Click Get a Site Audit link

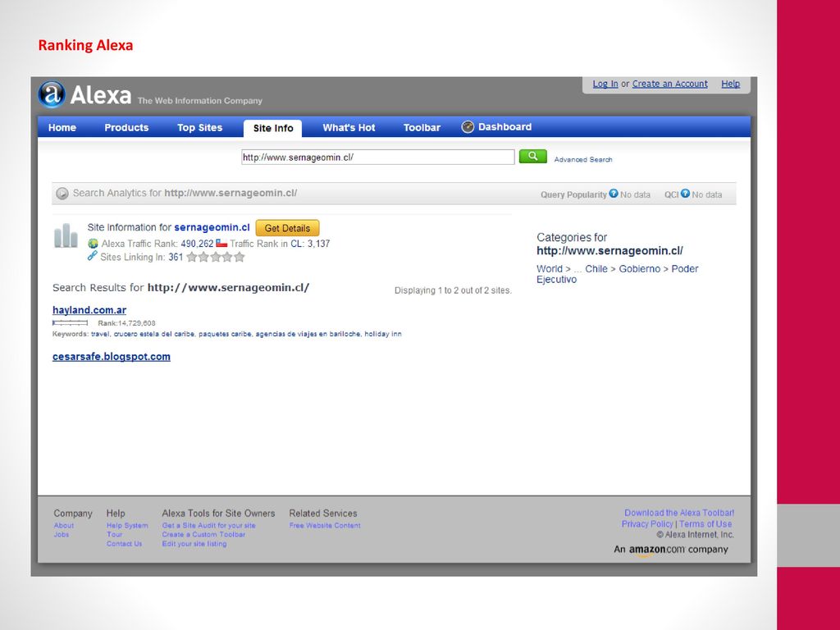209,526
